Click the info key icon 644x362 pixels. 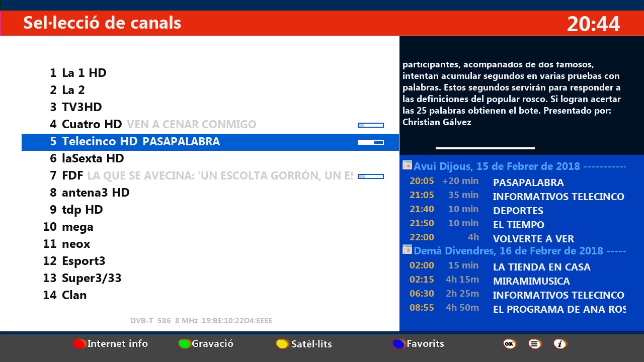coord(560,344)
